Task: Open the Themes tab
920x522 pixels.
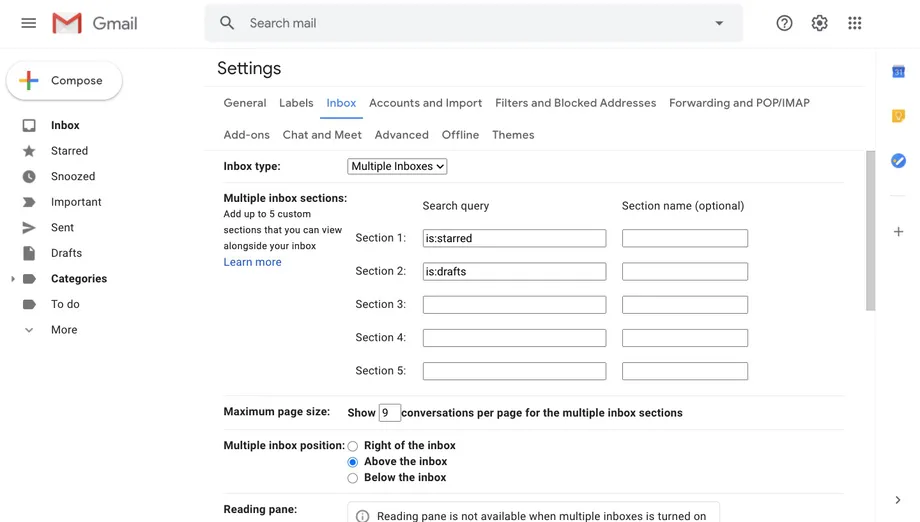Action: [x=513, y=135]
